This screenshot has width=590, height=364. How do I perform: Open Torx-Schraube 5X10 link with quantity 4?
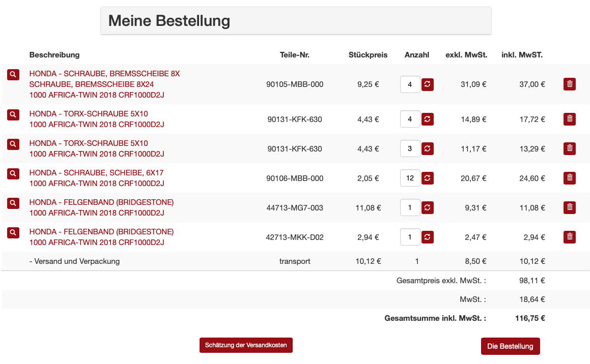(89, 114)
